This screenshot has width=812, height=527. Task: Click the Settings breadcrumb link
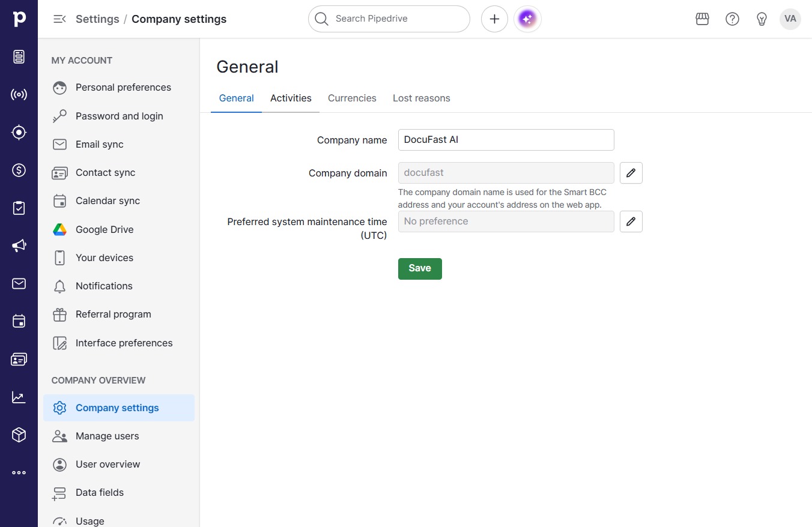tap(97, 19)
